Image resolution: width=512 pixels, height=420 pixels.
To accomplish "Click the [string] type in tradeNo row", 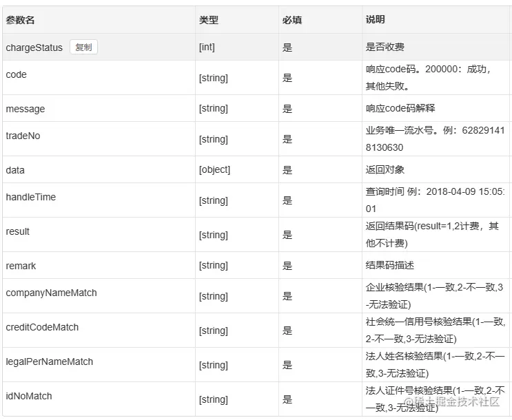I will tap(214, 139).
